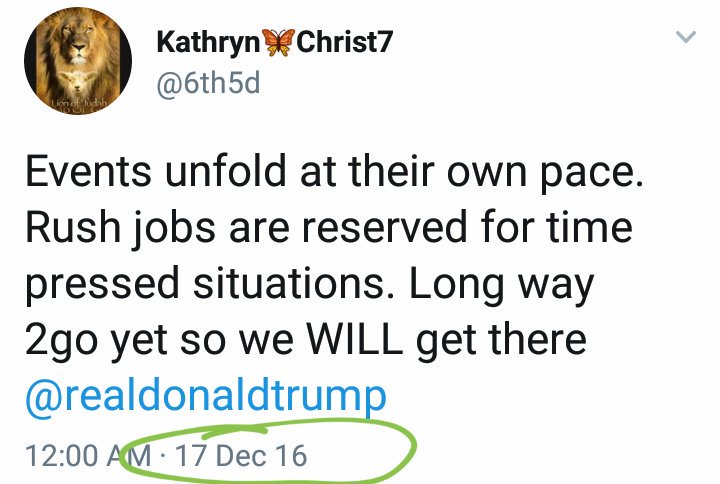Image resolution: width=720 pixels, height=484 pixels.
Task: Click the lion profile picture
Action: point(75,68)
